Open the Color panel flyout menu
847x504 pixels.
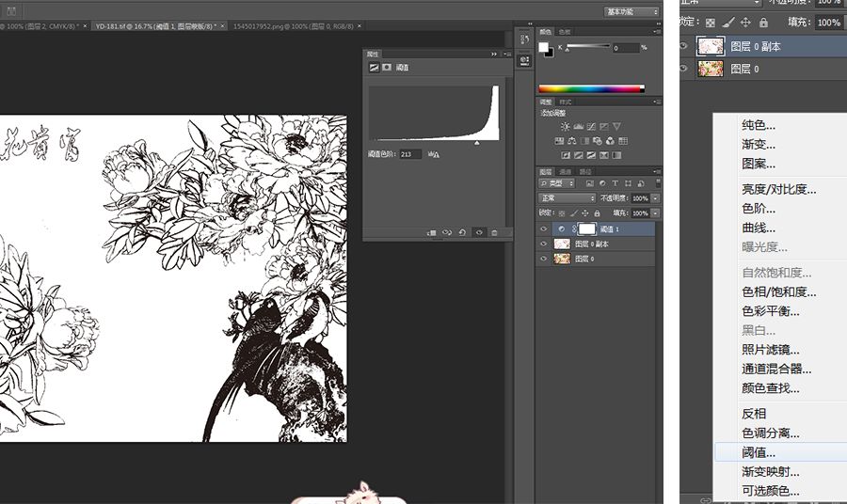coord(658,32)
